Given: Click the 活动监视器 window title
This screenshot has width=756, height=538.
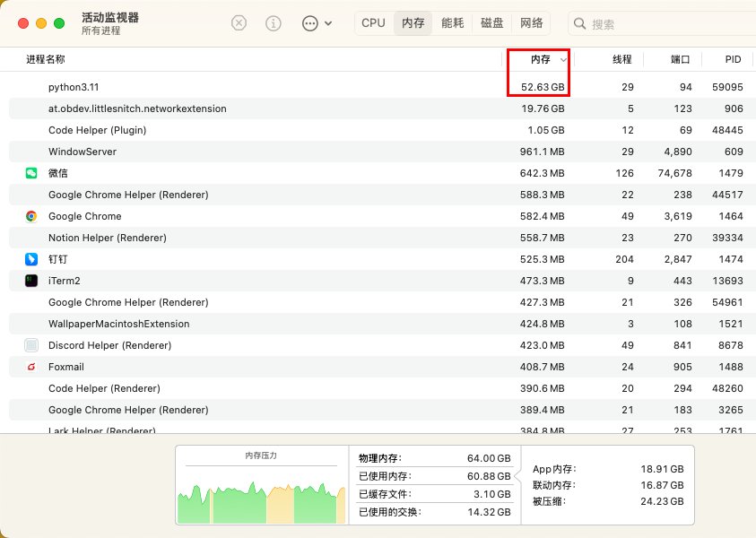Looking at the screenshot, I should (110, 17).
